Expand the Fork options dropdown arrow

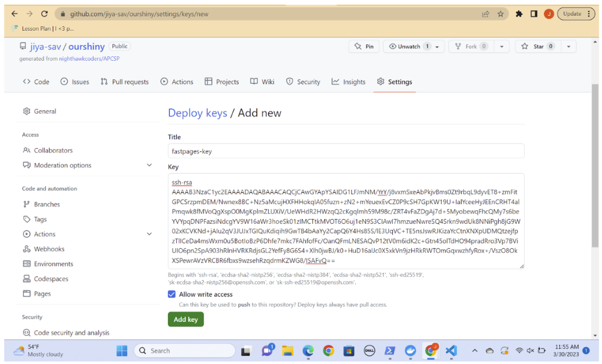[501, 46]
